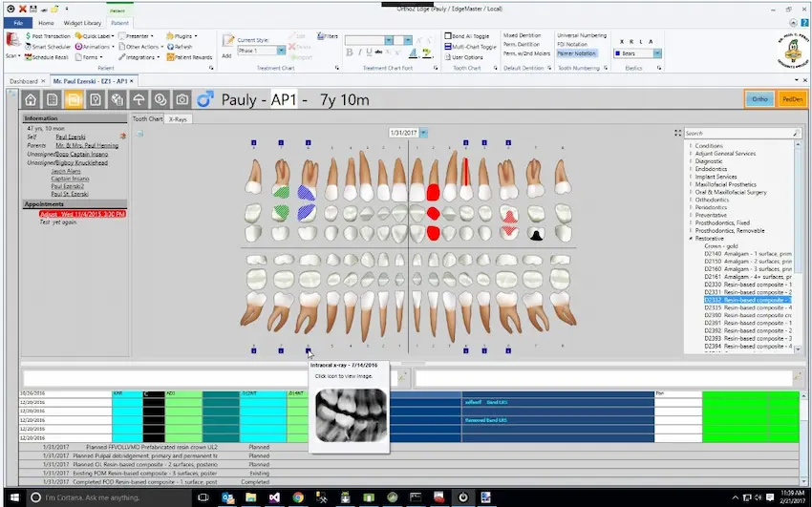
Task: Select Palmer Notation
Action: pyautogui.click(x=576, y=53)
